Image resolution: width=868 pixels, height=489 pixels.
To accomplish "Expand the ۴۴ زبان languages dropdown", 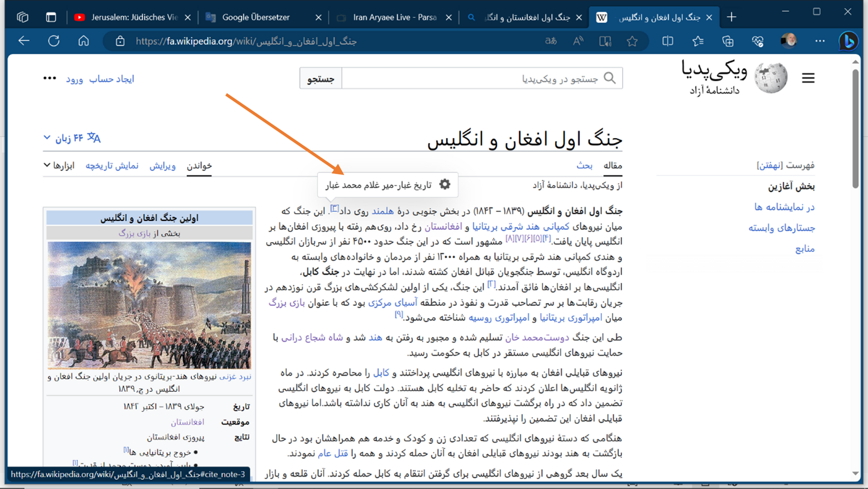I will pos(72,138).
